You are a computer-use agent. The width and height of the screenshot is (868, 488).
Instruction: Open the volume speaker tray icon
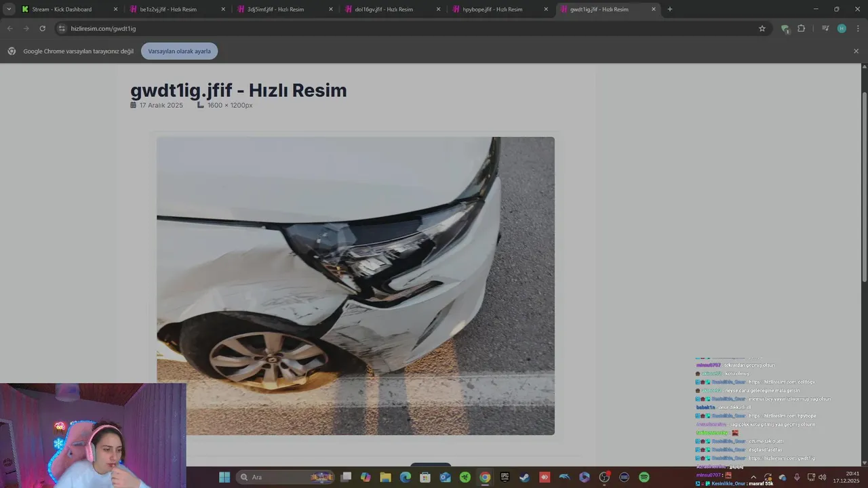coord(823,477)
